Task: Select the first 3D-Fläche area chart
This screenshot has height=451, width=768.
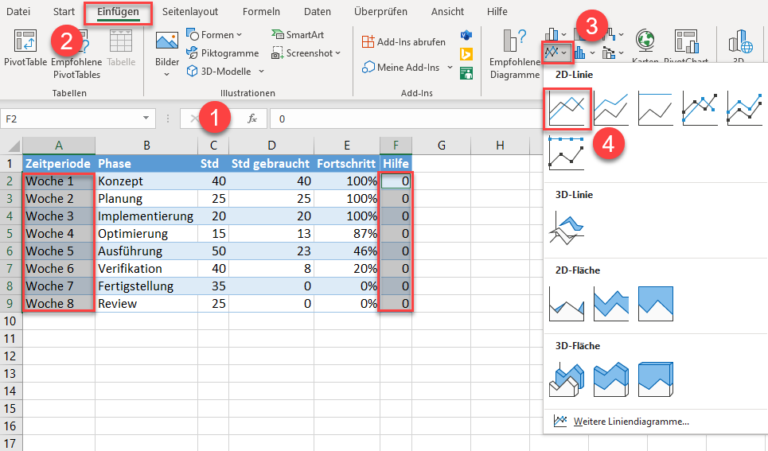Action: 567,380
